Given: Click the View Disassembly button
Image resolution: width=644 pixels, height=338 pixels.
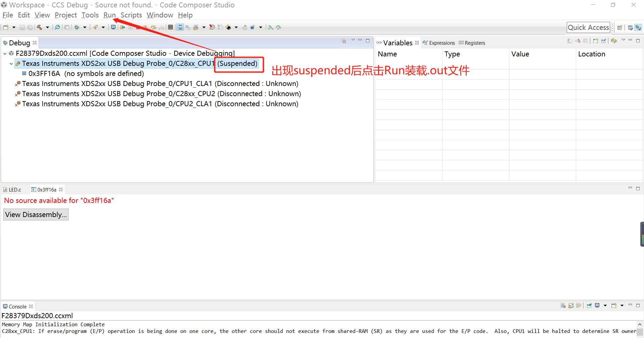Looking at the screenshot, I should (36, 214).
